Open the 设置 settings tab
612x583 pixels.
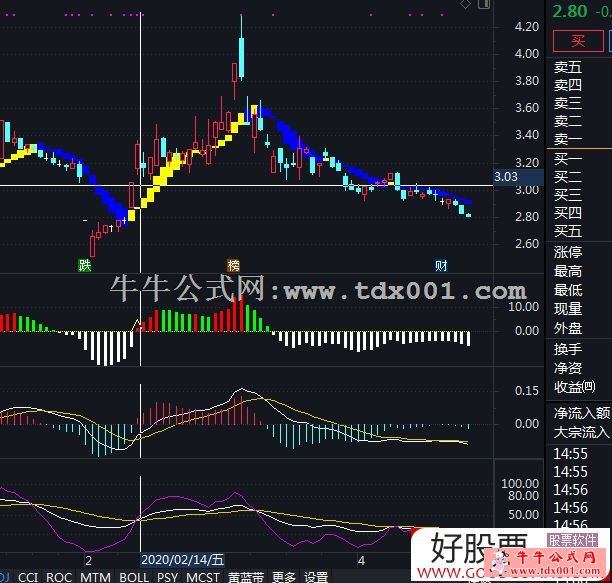coord(316,577)
